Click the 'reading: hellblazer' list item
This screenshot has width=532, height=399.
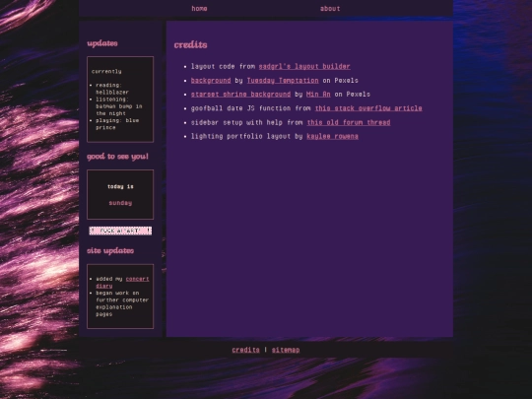(x=112, y=89)
